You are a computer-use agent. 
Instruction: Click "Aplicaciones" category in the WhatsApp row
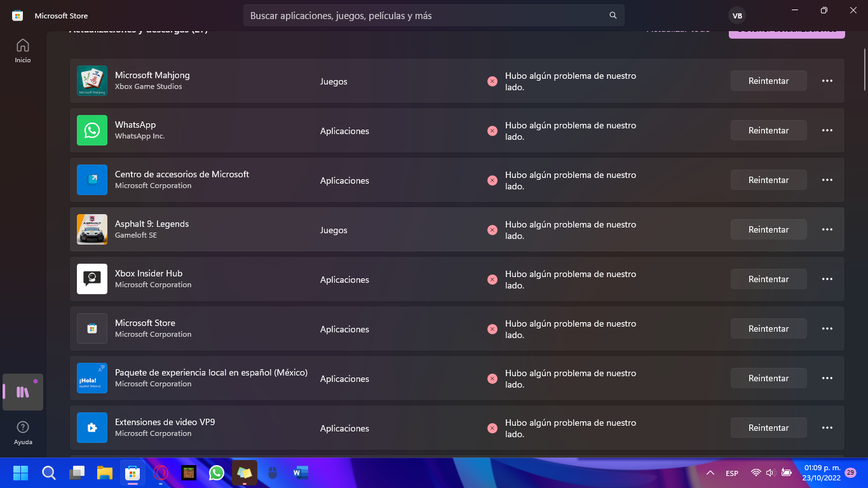pos(344,131)
